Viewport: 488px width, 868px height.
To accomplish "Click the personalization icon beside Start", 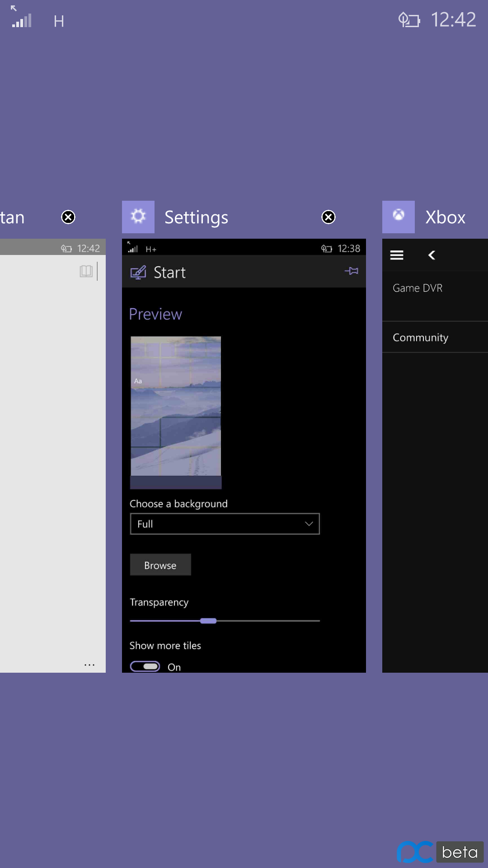I will tap(138, 272).
